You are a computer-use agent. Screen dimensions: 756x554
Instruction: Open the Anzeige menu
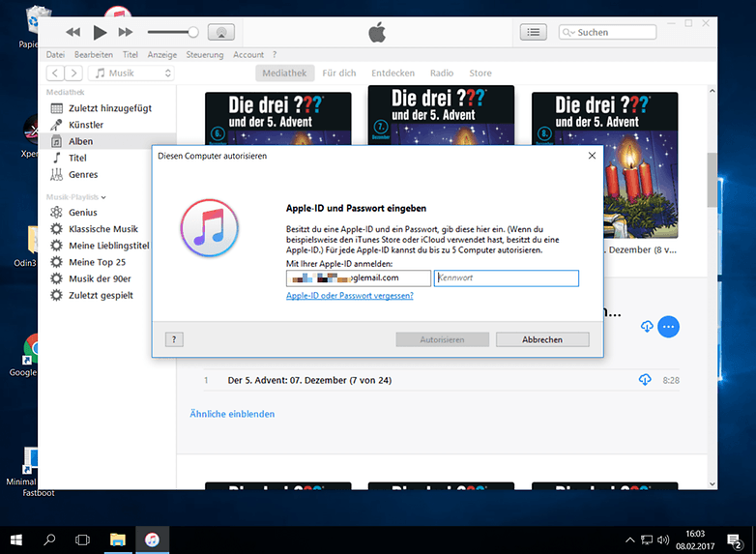(162, 54)
